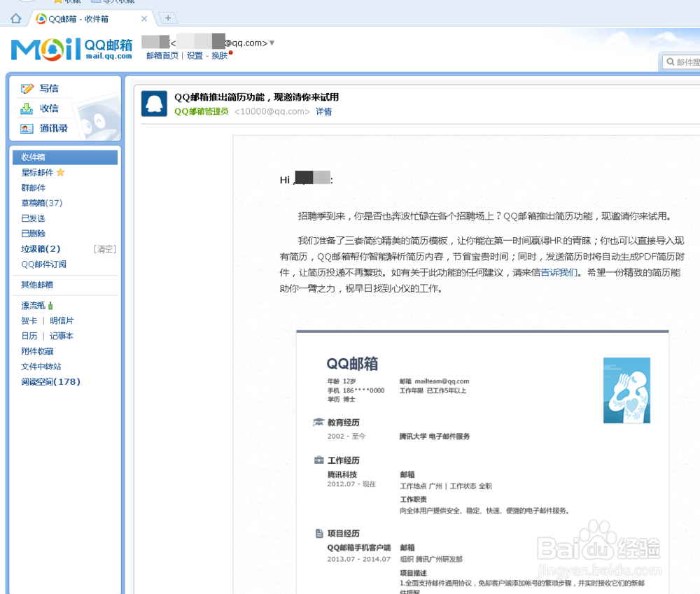Open 草稿箱(37) drafts folder
The height and width of the screenshot is (594, 700).
[41, 203]
